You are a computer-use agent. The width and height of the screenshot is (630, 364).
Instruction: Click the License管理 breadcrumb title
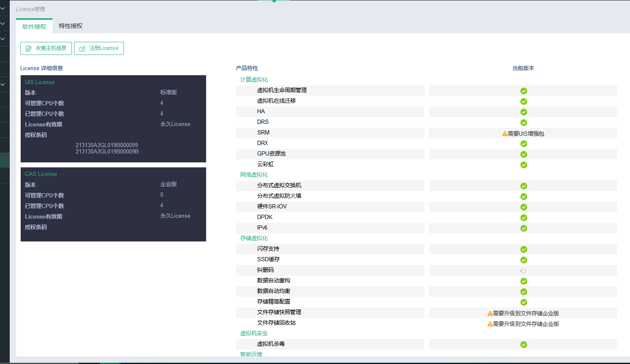[30, 9]
